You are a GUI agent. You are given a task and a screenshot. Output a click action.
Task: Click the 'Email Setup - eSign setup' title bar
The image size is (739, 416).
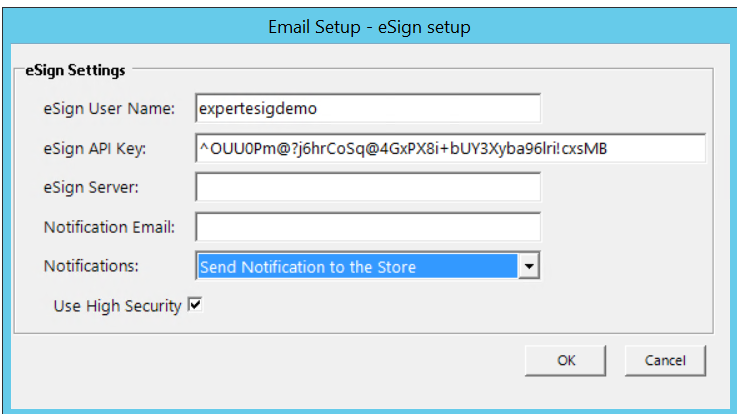tap(369, 27)
